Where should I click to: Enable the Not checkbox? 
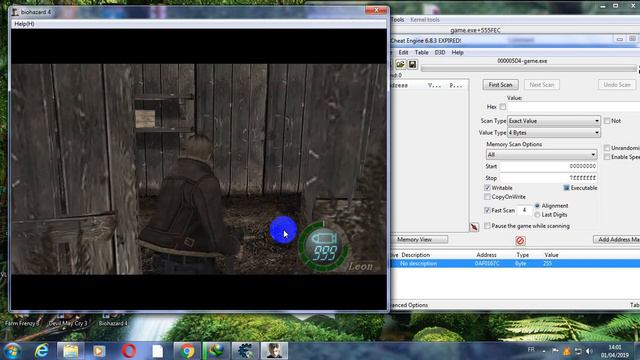[607, 121]
